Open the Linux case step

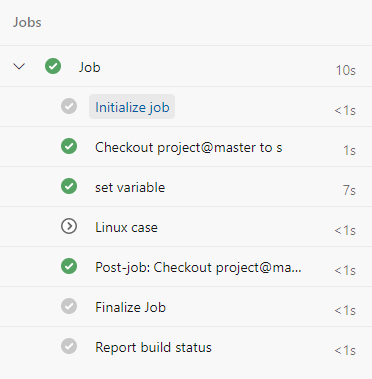pyautogui.click(x=126, y=227)
